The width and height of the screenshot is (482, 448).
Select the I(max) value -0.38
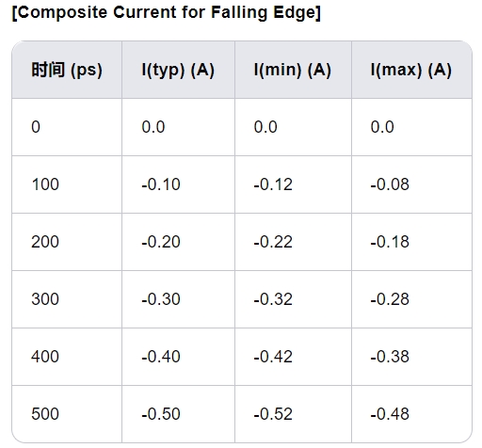(x=390, y=357)
